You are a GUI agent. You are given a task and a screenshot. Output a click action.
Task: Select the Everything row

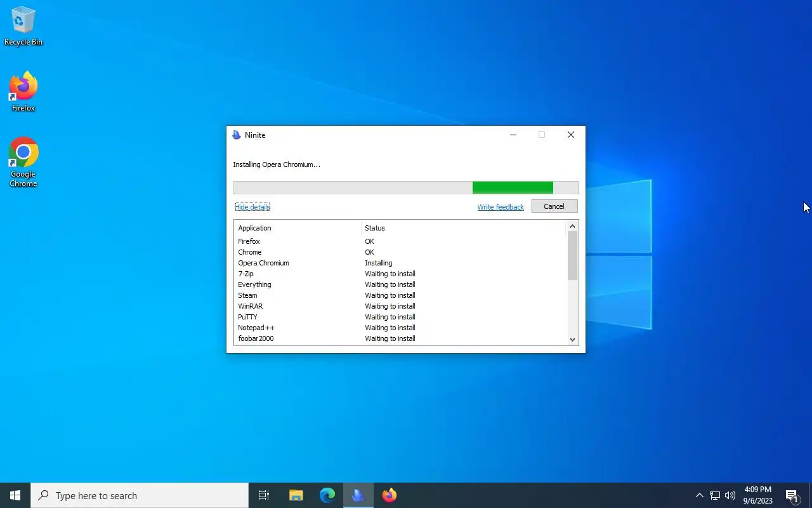[x=400, y=284]
